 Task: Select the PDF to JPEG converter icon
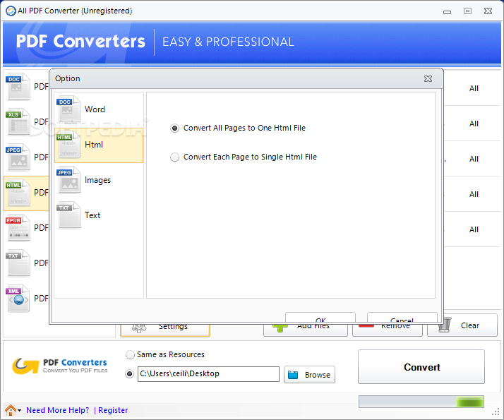click(x=18, y=157)
